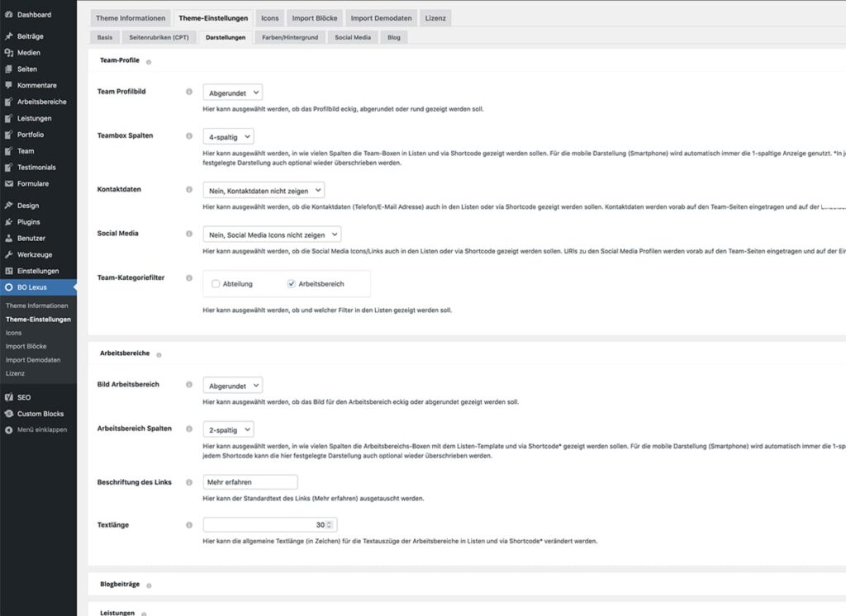The width and height of the screenshot is (846, 616).
Task: Click the Werkzeuge wrench icon
Action: pyautogui.click(x=8, y=254)
